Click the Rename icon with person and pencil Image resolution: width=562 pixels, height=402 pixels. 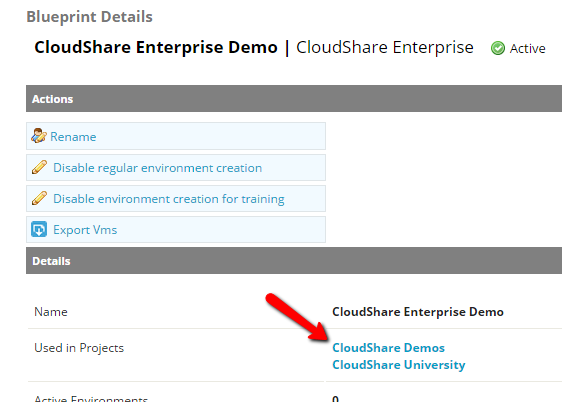[x=39, y=136]
